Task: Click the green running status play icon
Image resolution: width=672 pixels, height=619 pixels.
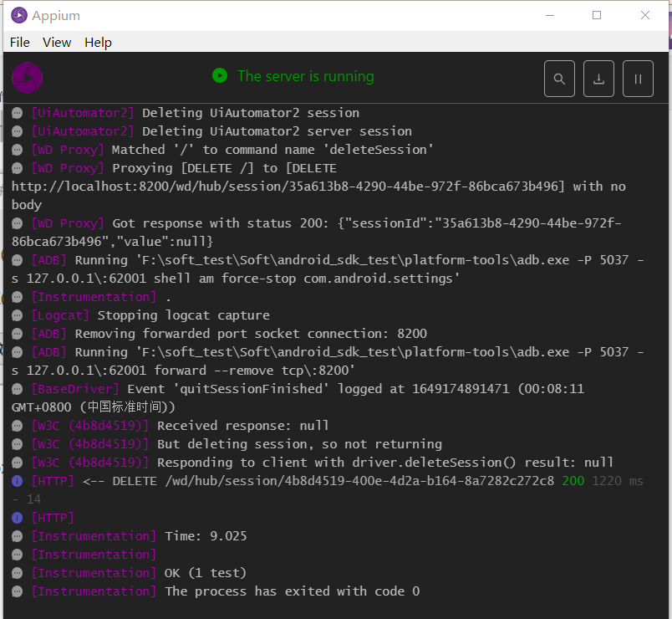Action: (220, 75)
